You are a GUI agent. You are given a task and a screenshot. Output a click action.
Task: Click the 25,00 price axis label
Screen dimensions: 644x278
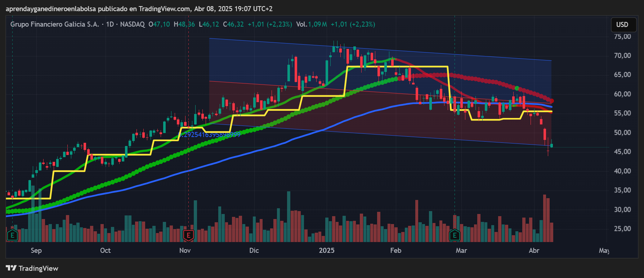click(622, 229)
